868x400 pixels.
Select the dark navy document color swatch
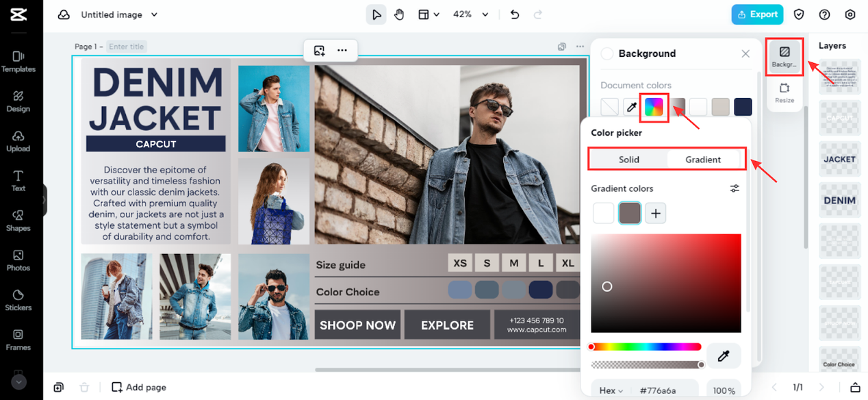tap(743, 107)
